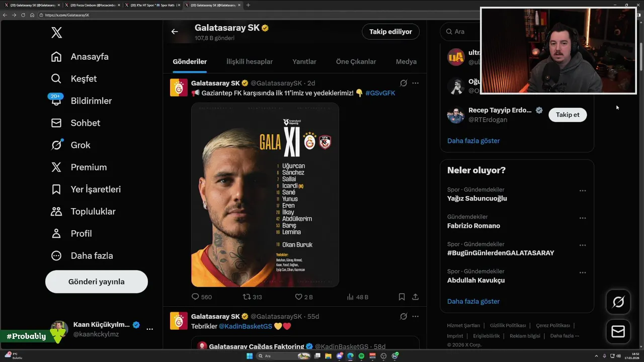Open Windows Start menu
The height and width of the screenshot is (362, 644).
point(249,356)
